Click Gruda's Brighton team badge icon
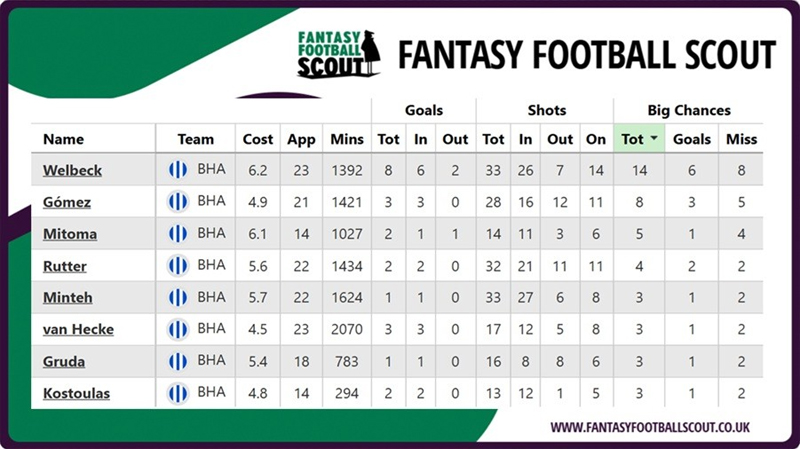Screen dimensions: 800x449 178,361
